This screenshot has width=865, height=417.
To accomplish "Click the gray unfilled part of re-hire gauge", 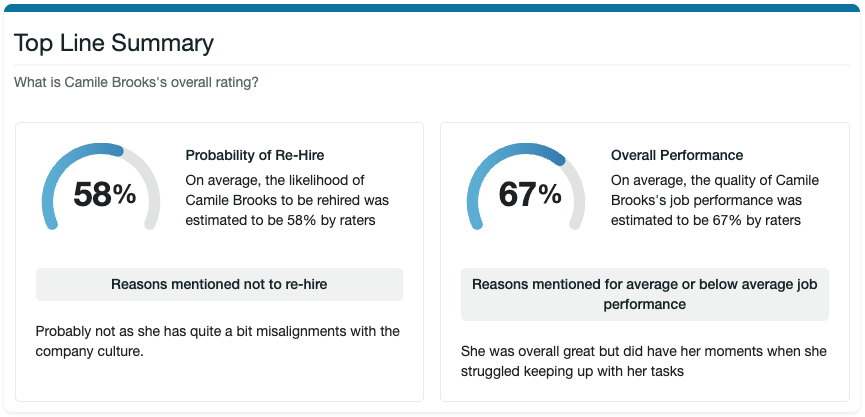I will click(150, 190).
